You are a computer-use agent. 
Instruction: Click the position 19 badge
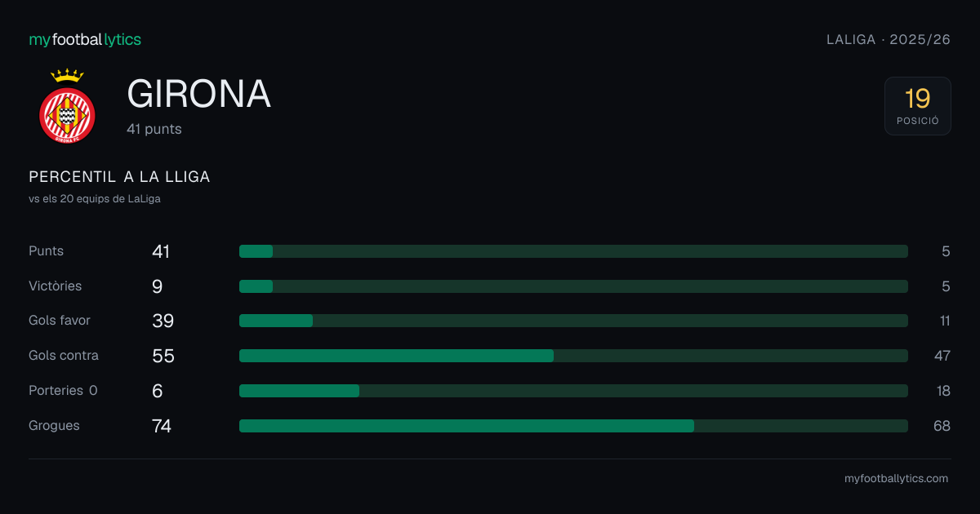click(x=918, y=106)
